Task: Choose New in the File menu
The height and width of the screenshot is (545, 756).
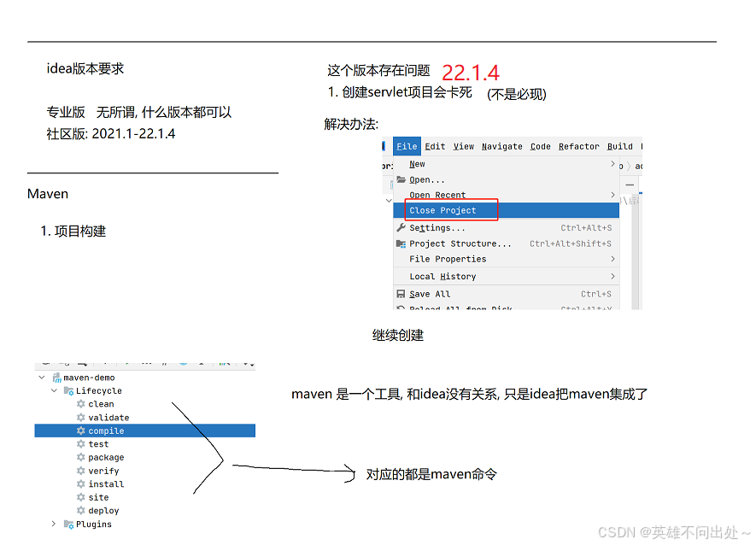Action: (x=507, y=164)
